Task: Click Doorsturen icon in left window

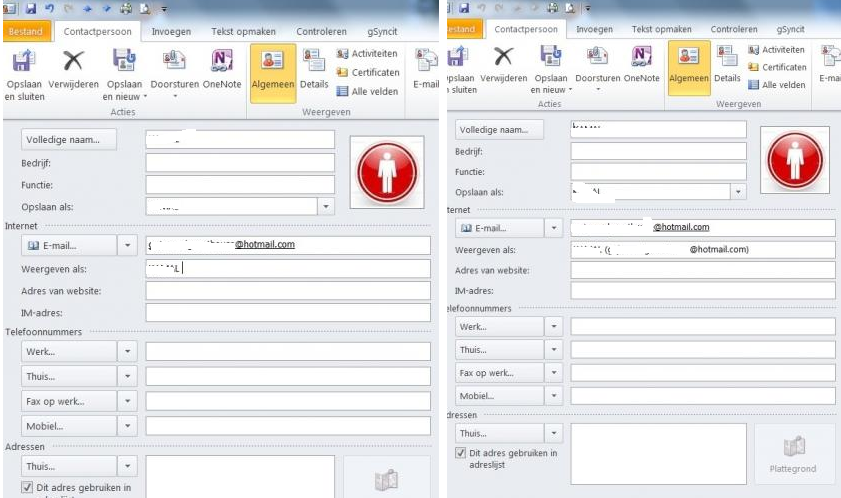Action: 174,61
